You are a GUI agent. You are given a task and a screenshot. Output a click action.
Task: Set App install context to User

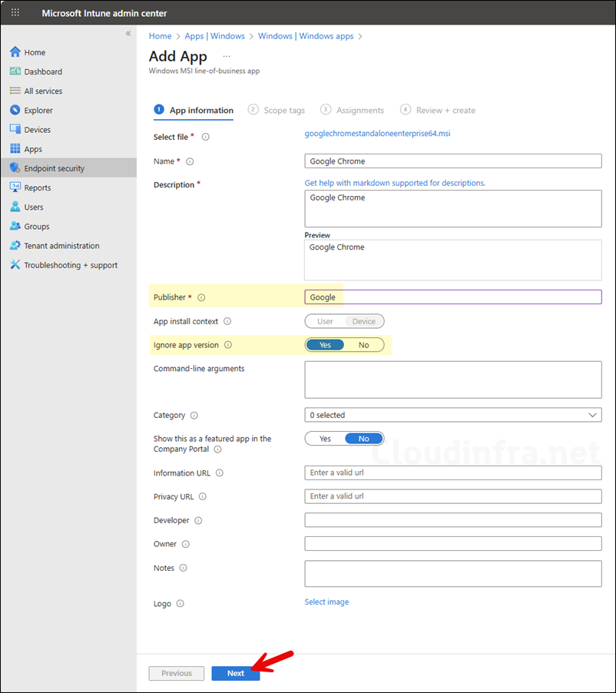pos(325,321)
